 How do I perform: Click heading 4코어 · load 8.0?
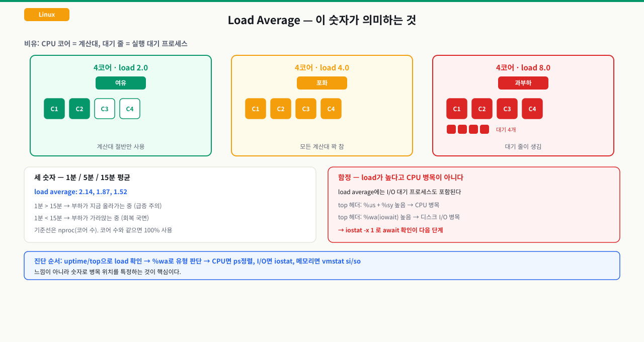pos(523,68)
